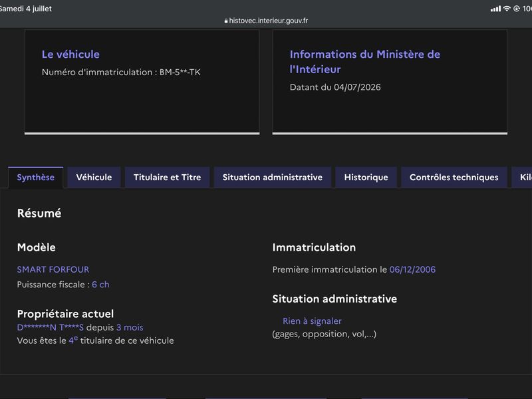The width and height of the screenshot is (532, 399).
Task: Select the Synthèse tab
Action: coord(36,178)
